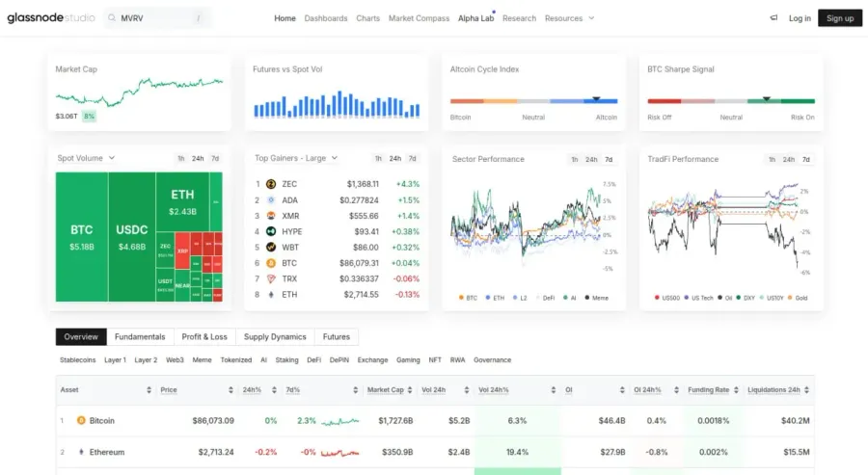Go to Market Compass
868x475 pixels.
pos(420,18)
